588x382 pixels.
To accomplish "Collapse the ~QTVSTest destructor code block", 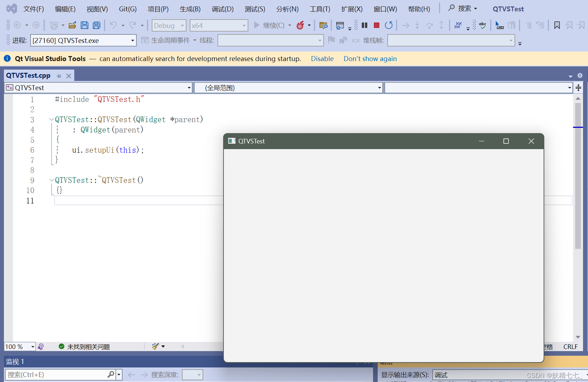I will click(52, 180).
